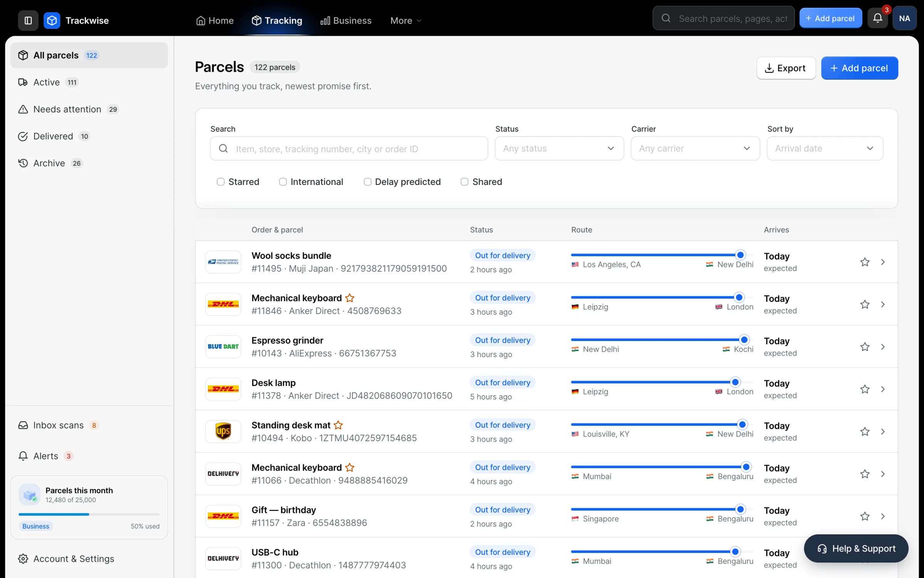
Task: Click the gold star beside Mechanical keyboard #11066 title
Action: point(350,467)
